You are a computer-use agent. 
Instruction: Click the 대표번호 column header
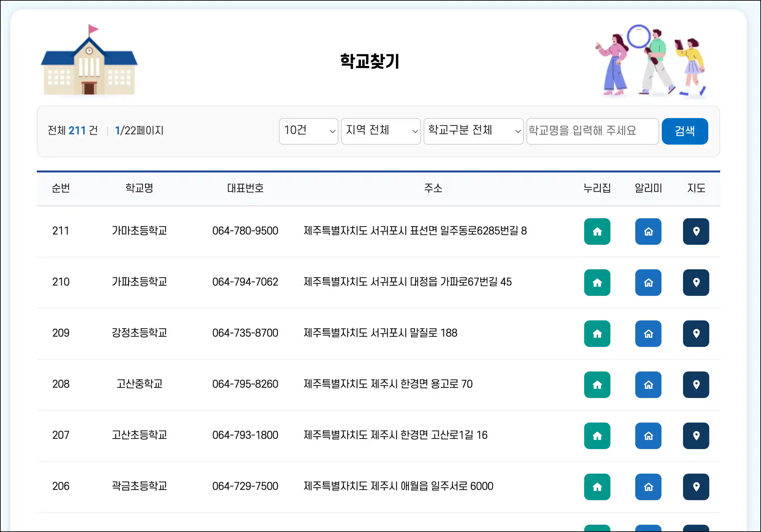[245, 188]
